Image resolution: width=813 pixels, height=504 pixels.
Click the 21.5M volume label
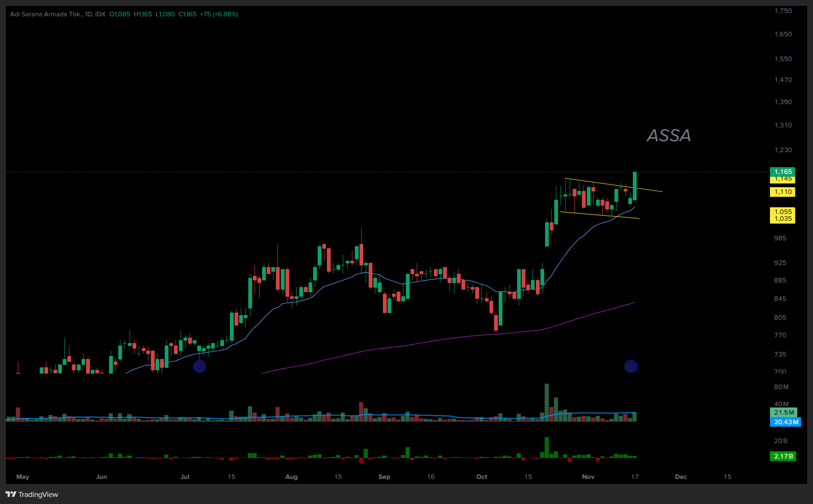click(x=783, y=412)
